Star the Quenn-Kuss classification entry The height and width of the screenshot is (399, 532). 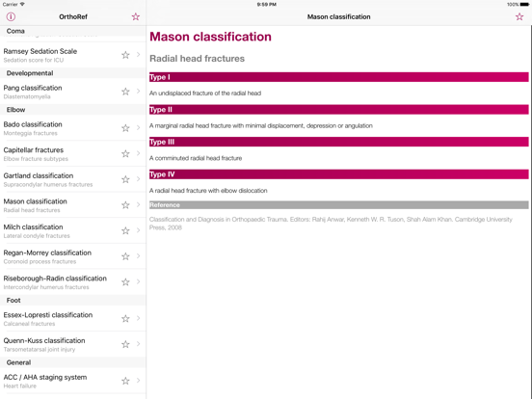(125, 344)
